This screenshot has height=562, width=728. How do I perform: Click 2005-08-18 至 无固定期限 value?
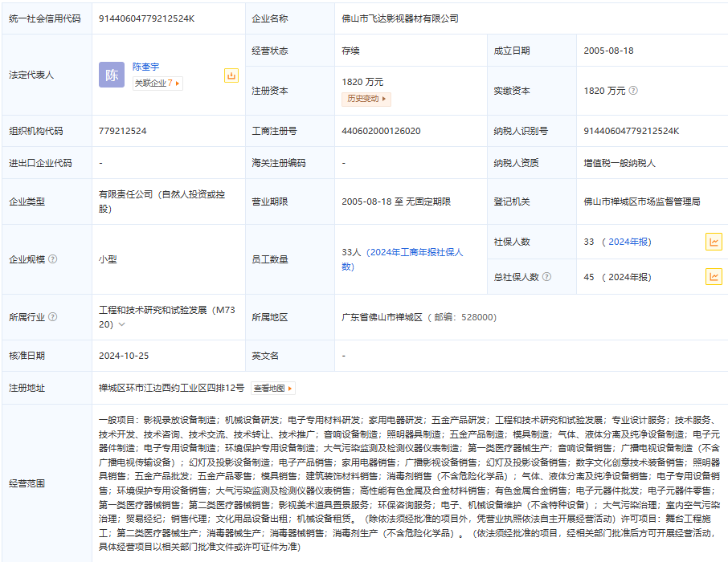coord(396,202)
